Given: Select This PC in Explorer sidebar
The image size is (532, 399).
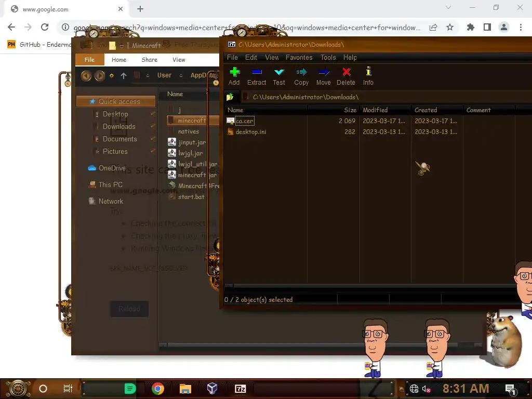Looking at the screenshot, I should 110,184.
